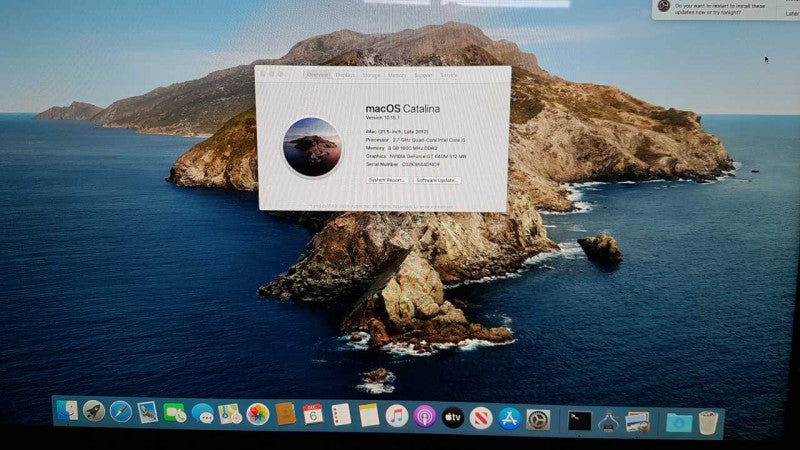Screen dimensions: 800x450
Task: Open FaceTime from the Dock
Action: 174,413
